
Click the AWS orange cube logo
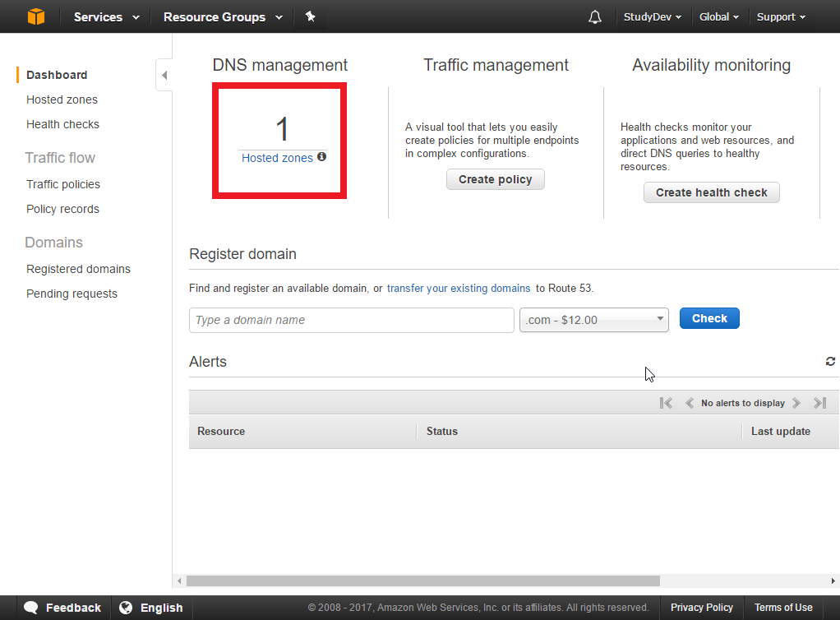[36, 16]
